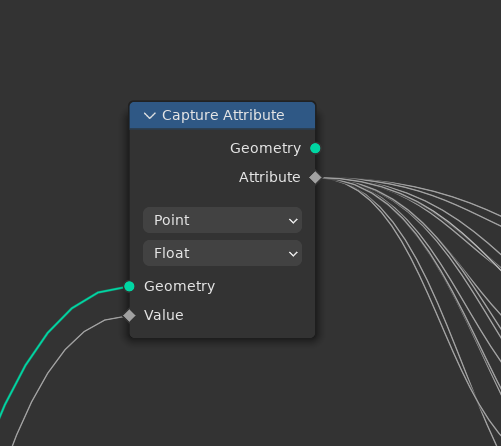Click the Attribute output label
Screen dimensions: 501x446
point(270,177)
